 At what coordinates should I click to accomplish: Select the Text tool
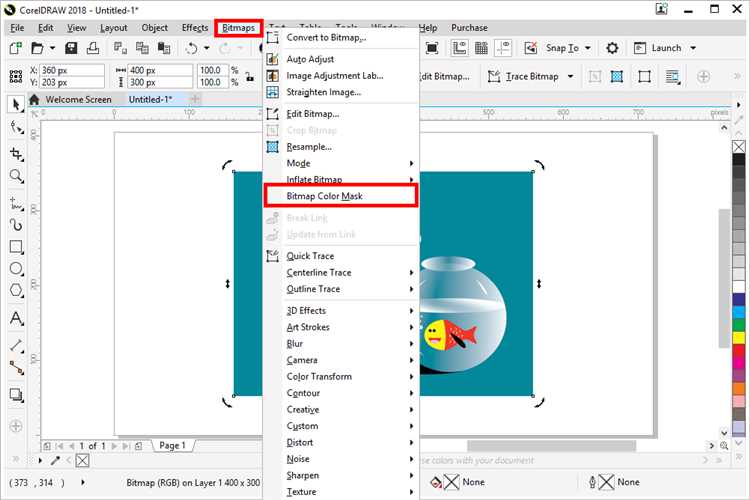(16, 319)
